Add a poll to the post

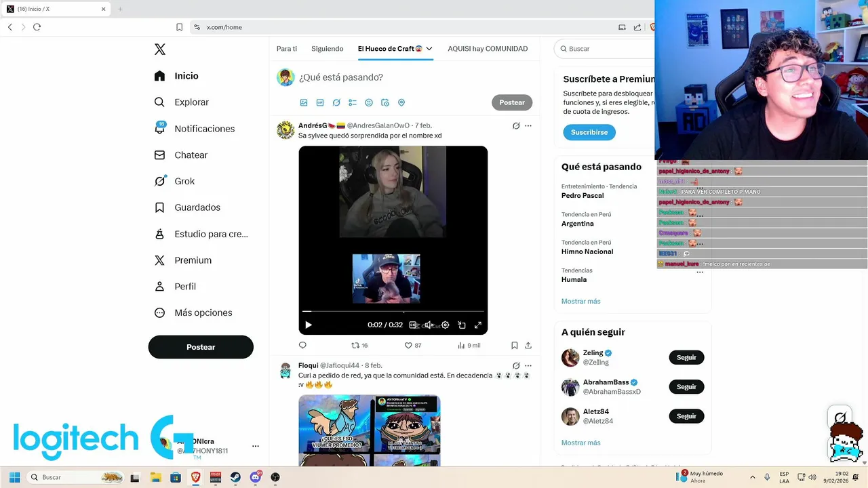pyautogui.click(x=353, y=102)
